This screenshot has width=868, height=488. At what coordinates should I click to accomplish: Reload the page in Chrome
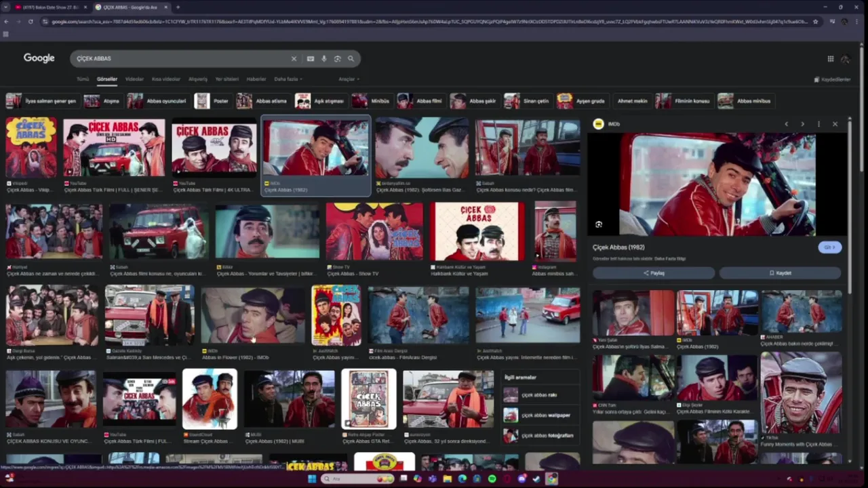coord(31,22)
